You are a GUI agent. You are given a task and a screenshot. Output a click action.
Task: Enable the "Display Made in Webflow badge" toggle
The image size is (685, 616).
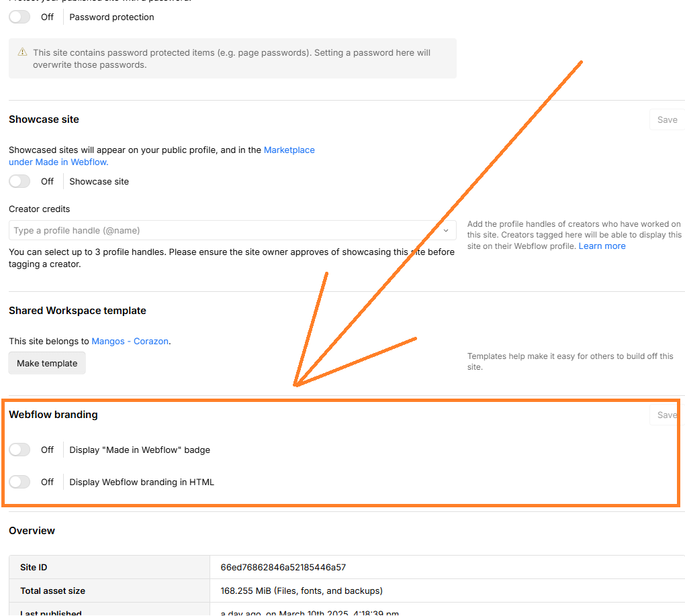coord(19,450)
